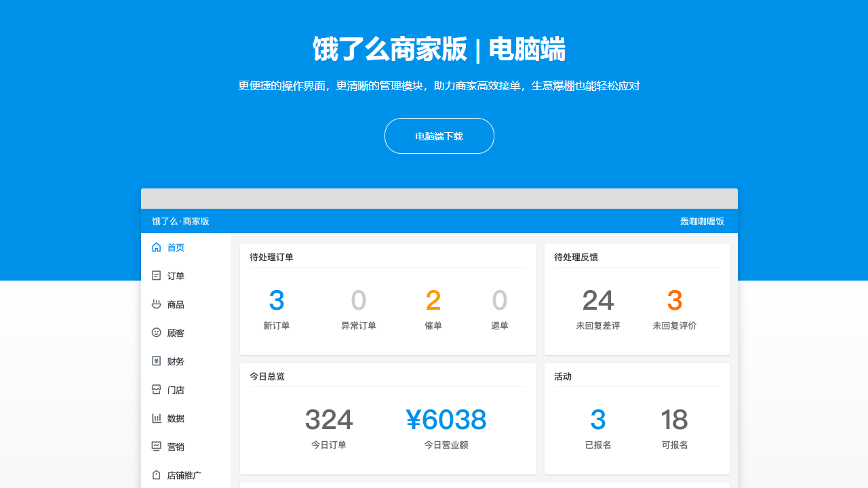Click the shop promotion (店铺推广) tag icon
Screen dimensions: 868x488
click(157, 475)
